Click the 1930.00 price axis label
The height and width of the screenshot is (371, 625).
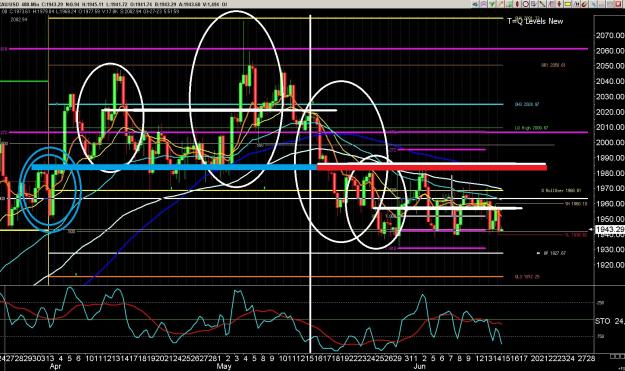click(610, 249)
